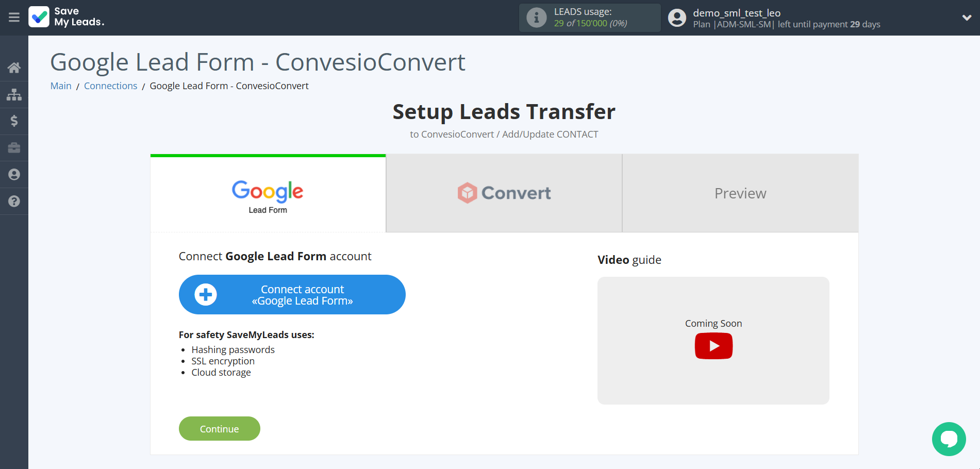Screen dimensions: 980x469
Task: Switch to the Convert tab
Action: 504,193
